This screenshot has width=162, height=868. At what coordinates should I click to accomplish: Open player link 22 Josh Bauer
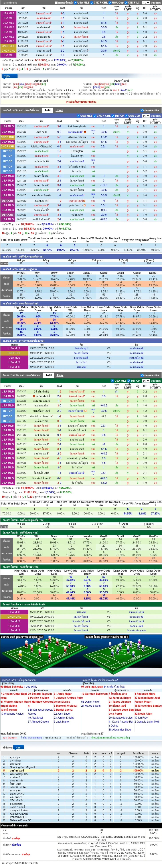62,714
